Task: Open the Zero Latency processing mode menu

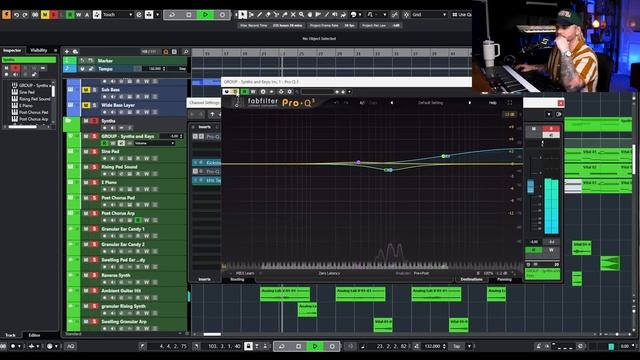Action: (x=329, y=273)
